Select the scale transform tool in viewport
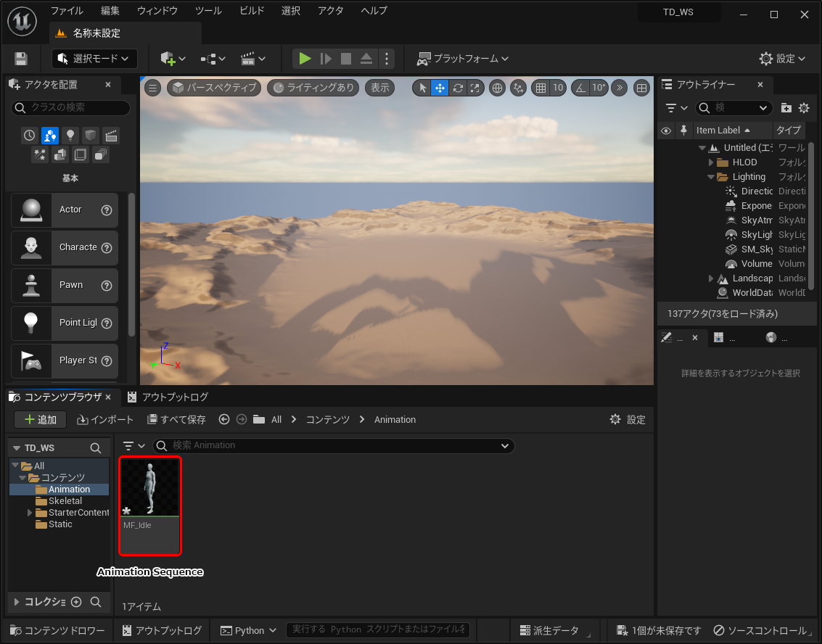This screenshot has height=644, width=822. click(x=474, y=88)
